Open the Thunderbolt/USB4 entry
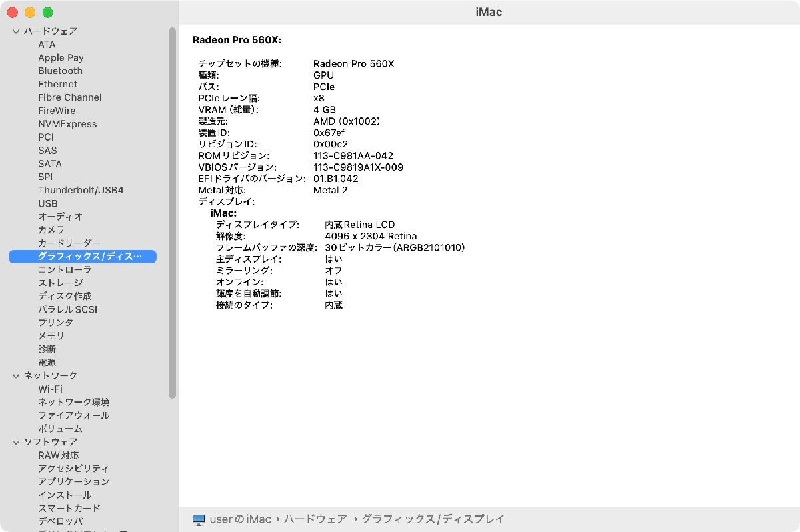Image resolution: width=800 pixels, height=532 pixels. pyautogui.click(x=81, y=190)
